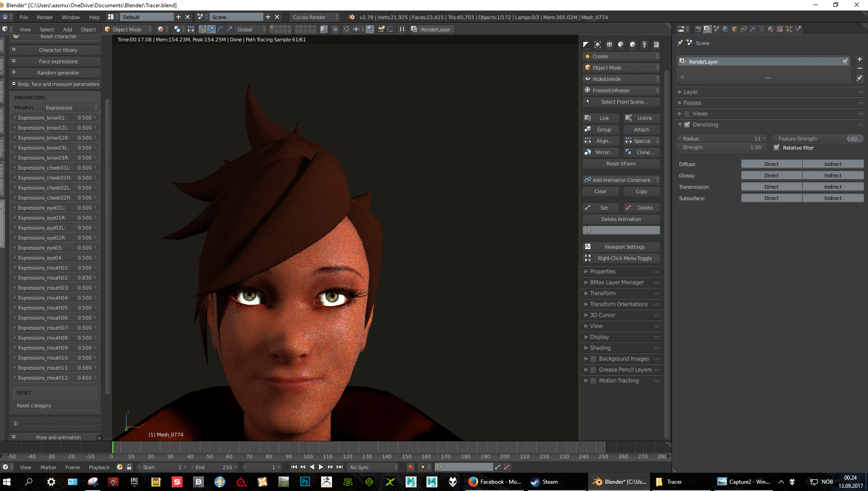Click the globe wireframe icon in tools panel
868x491 pixels.
[610, 45]
